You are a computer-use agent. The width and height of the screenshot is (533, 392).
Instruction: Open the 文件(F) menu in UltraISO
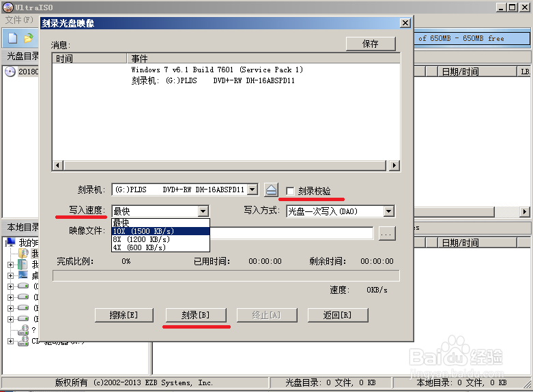[19, 20]
